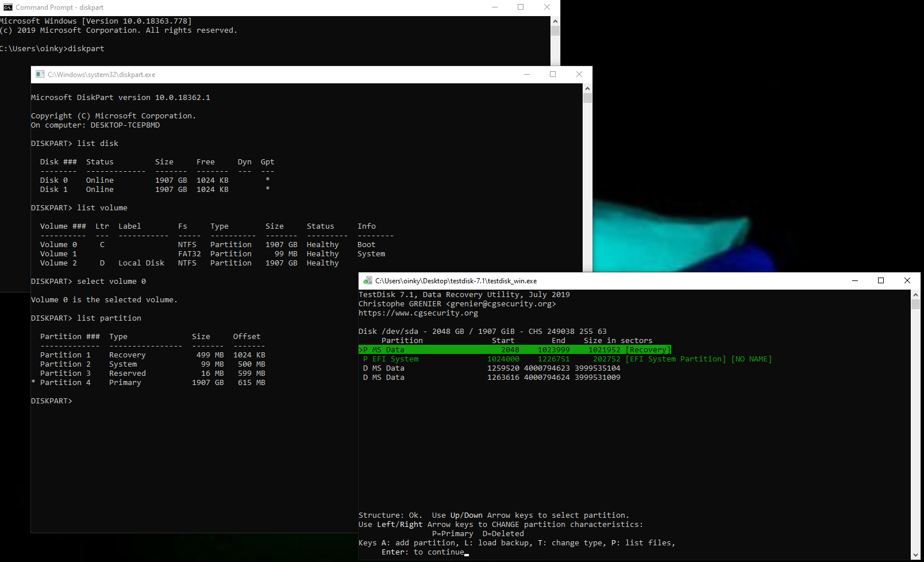Click the 'DISKPART> list volume' command line
The image size is (924, 562).
[79, 208]
